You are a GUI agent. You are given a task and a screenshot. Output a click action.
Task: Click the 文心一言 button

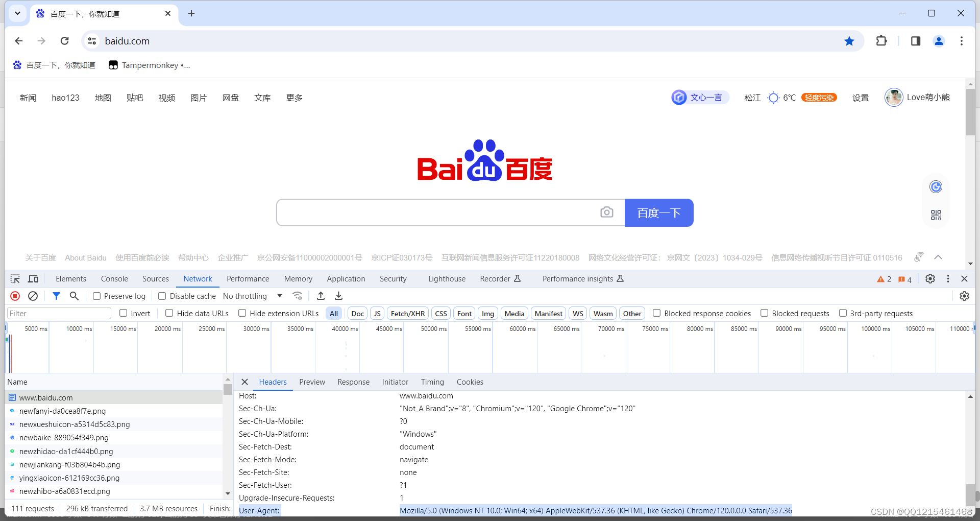700,97
